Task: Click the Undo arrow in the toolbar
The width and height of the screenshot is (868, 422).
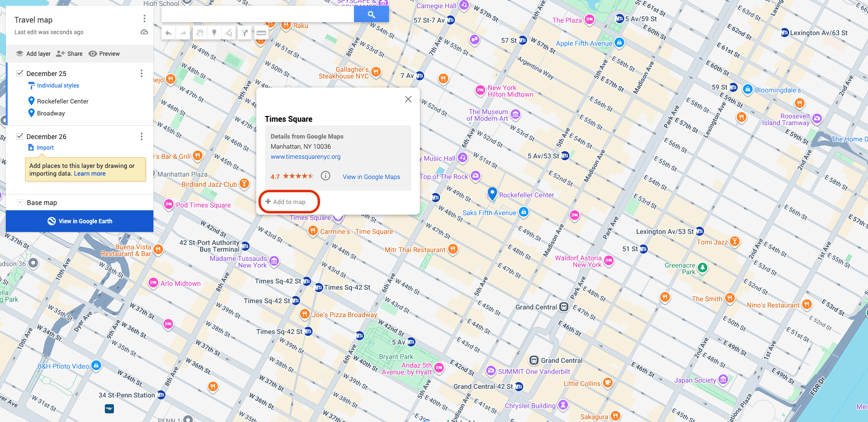Action: pos(168,33)
